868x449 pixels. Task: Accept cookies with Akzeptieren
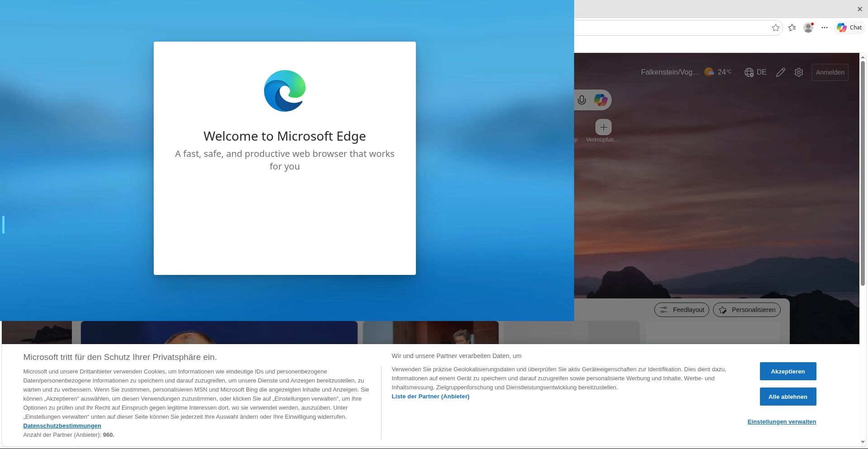coord(788,371)
